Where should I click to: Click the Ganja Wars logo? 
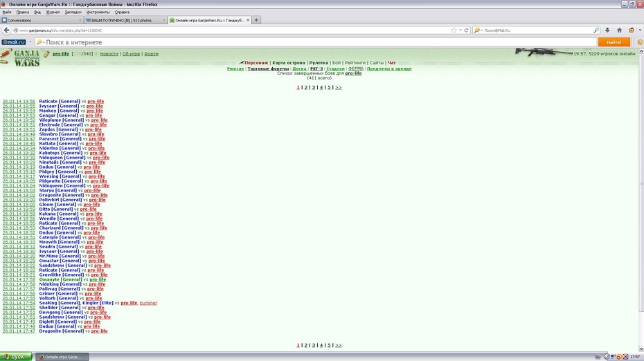(27, 58)
